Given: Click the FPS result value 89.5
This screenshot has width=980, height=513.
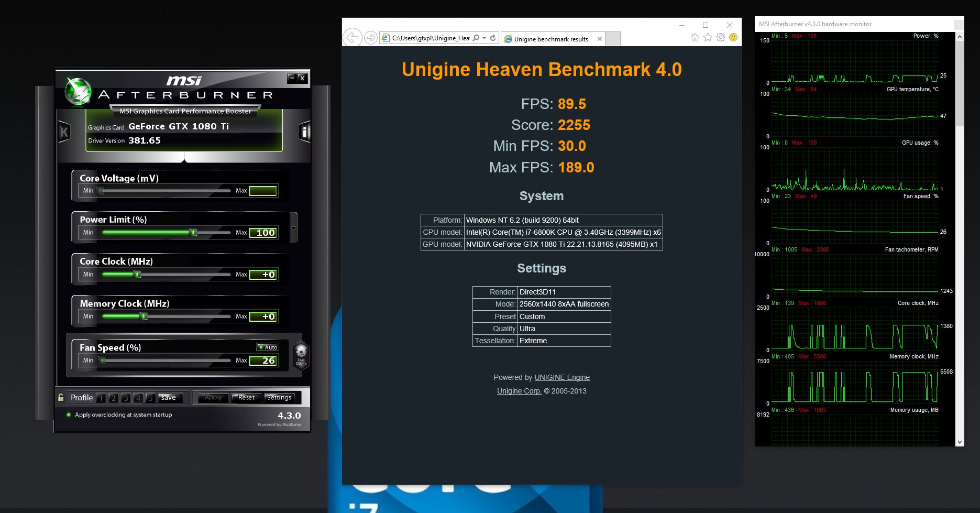Looking at the screenshot, I should pyautogui.click(x=572, y=104).
